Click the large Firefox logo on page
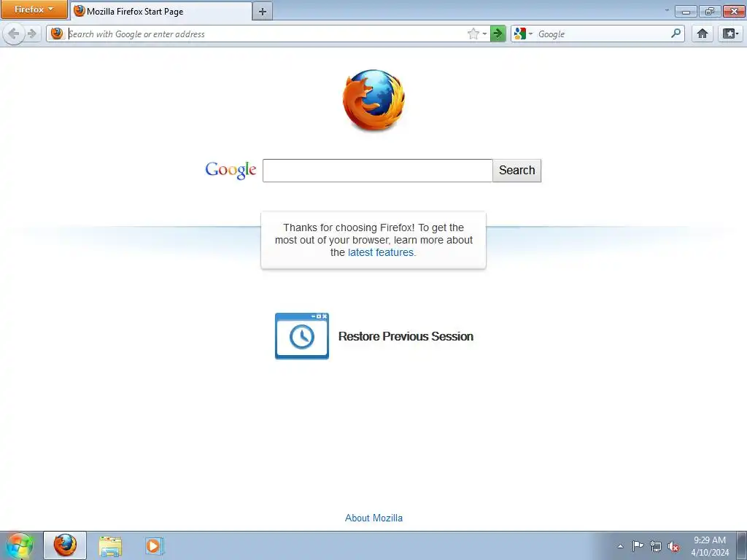Image resolution: width=747 pixels, height=560 pixels. pyautogui.click(x=373, y=100)
